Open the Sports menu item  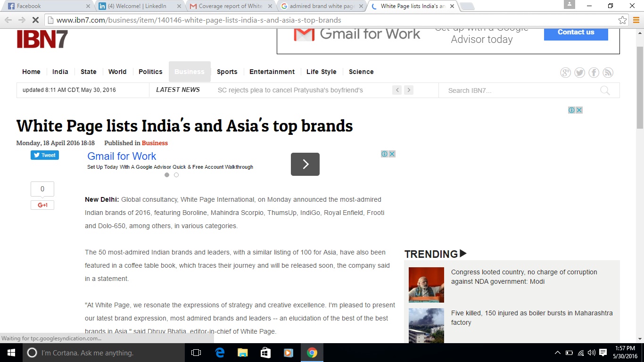227,72
